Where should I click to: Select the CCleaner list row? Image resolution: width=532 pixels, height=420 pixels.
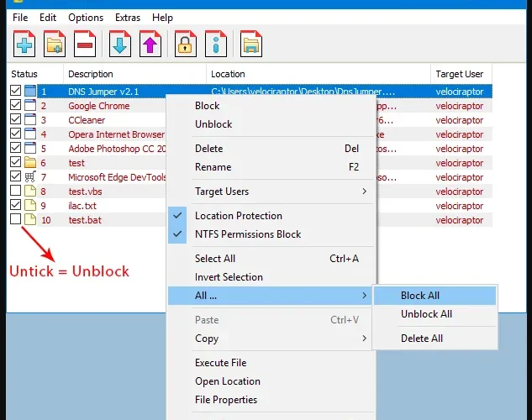(87, 120)
